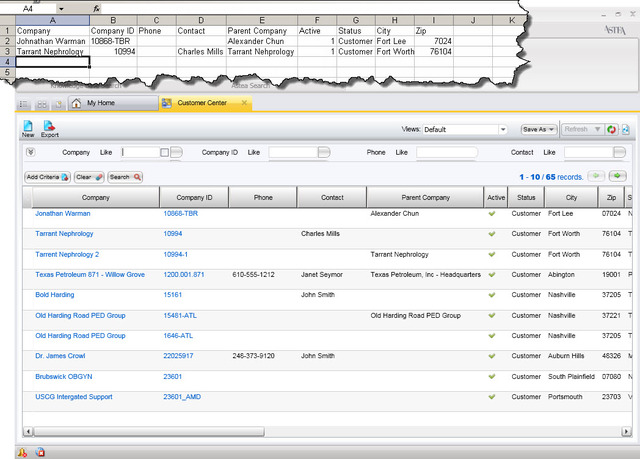Click the note icon left of My Home tab
640x459 pixels.
59,104
